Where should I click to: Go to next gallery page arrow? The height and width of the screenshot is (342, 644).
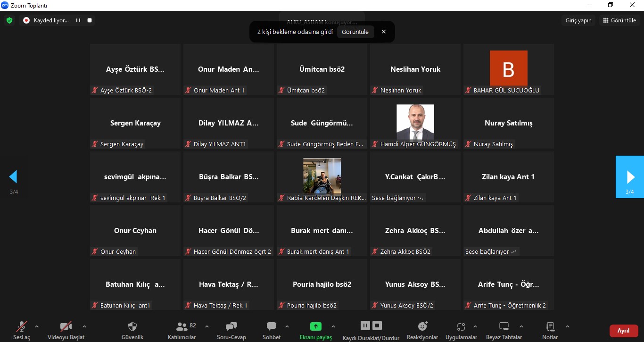pos(630,177)
